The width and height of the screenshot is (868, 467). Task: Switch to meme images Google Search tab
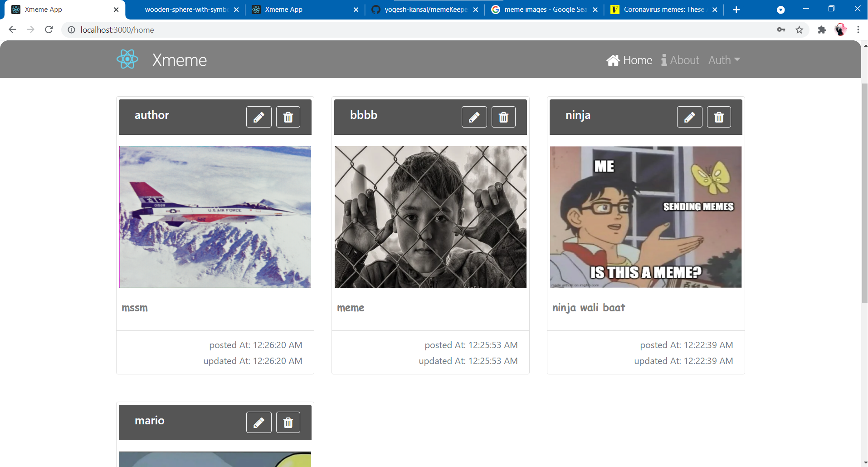[x=545, y=10]
